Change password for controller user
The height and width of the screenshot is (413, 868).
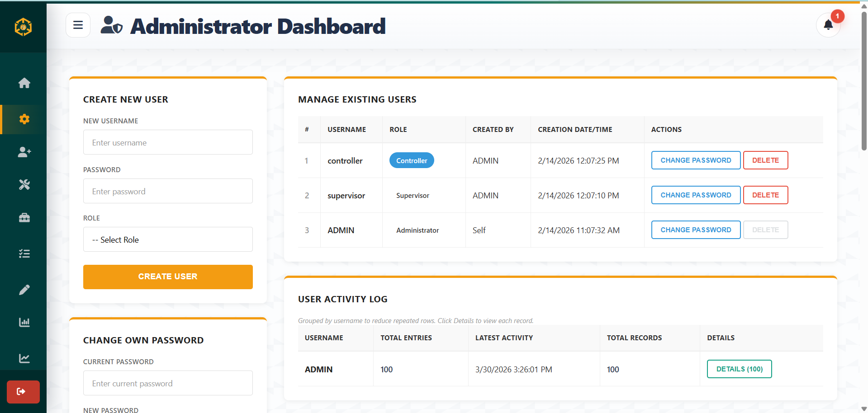click(696, 160)
